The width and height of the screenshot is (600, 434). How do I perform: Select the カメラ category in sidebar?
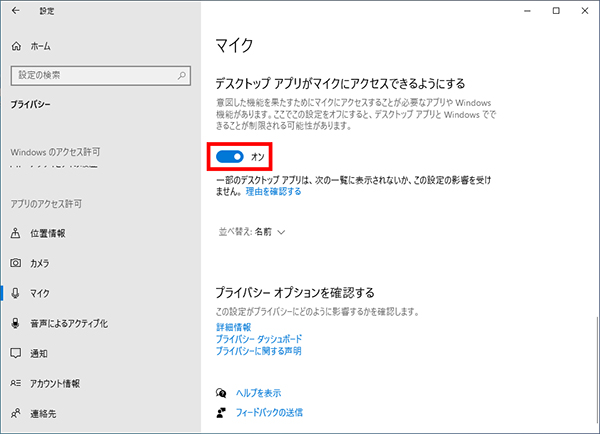click(40, 263)
